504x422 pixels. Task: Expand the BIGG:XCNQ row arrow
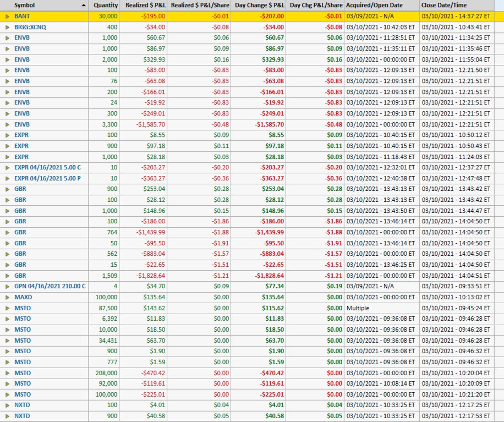pyautogui.click(x=7, y=27)
